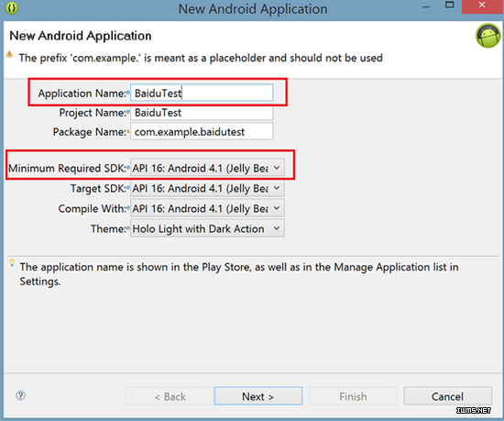Close the dialog with the red X
Screen dimensions: 504x421
tap(482, 6)
